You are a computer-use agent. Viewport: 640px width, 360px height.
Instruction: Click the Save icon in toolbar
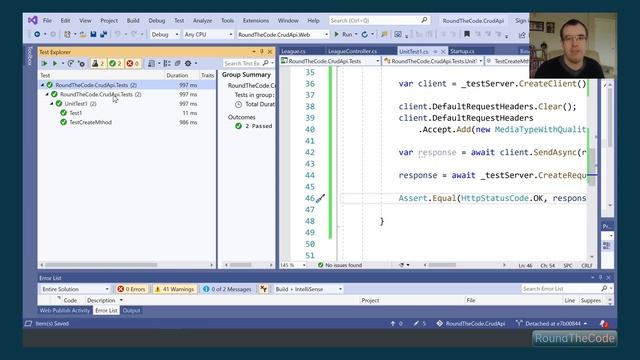pyautogui.click(x=93, y=34)
